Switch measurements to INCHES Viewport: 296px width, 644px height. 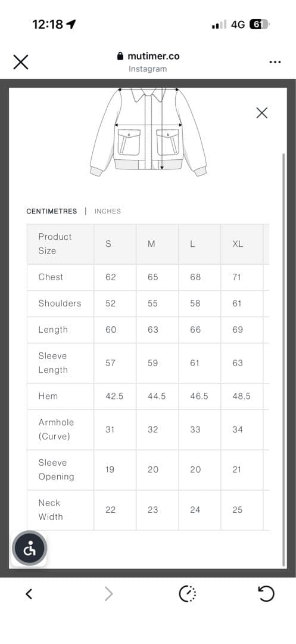(108, 211)
